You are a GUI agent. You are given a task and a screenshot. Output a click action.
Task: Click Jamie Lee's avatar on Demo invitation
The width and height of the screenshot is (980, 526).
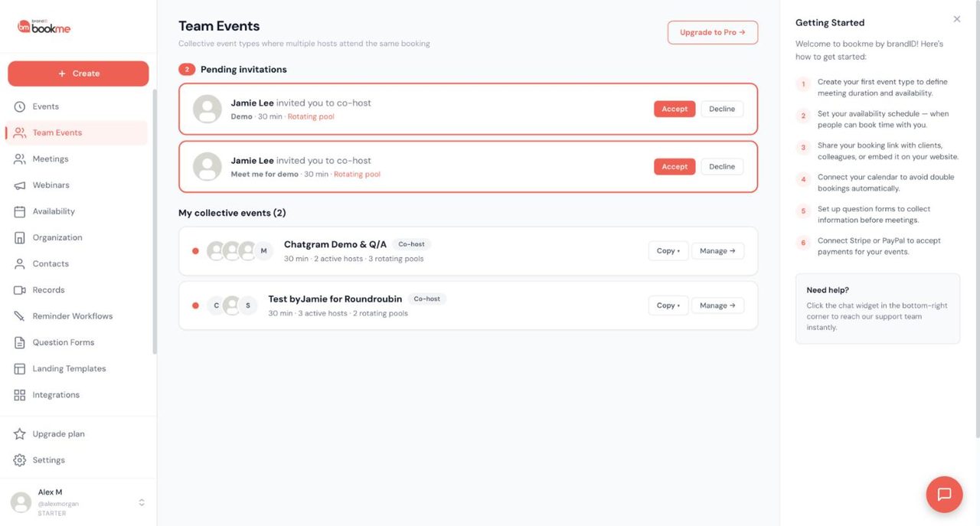point(207,109)
